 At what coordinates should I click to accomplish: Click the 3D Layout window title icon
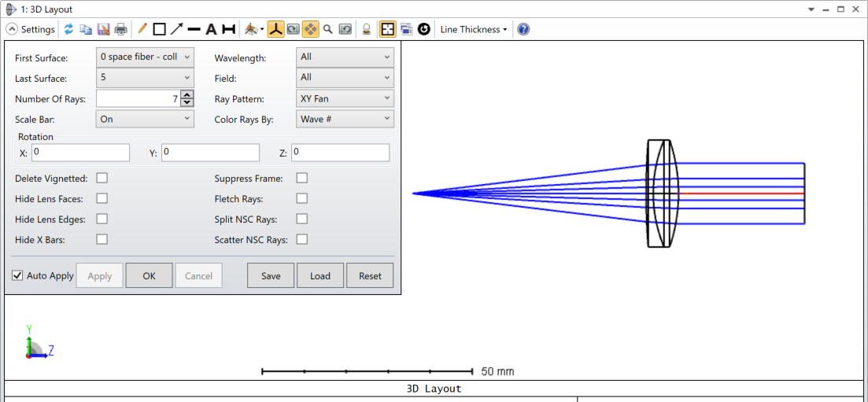click(10, 9)
